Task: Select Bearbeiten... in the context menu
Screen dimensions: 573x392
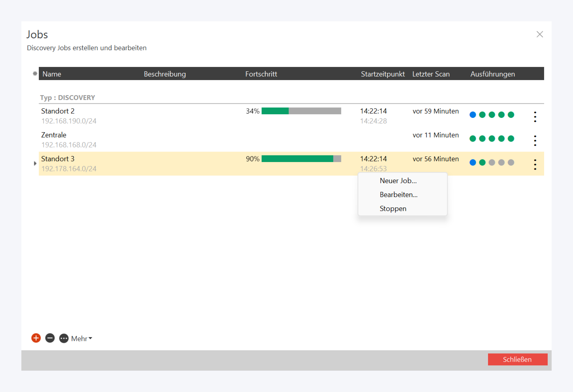Action: pyautogui.click(x=398, y=195)
